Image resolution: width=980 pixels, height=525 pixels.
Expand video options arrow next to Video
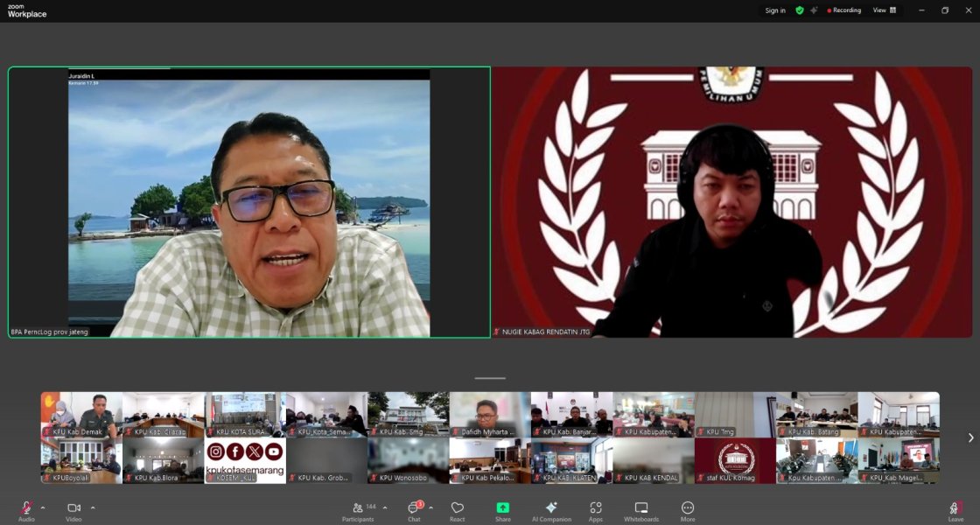point(93,507)
